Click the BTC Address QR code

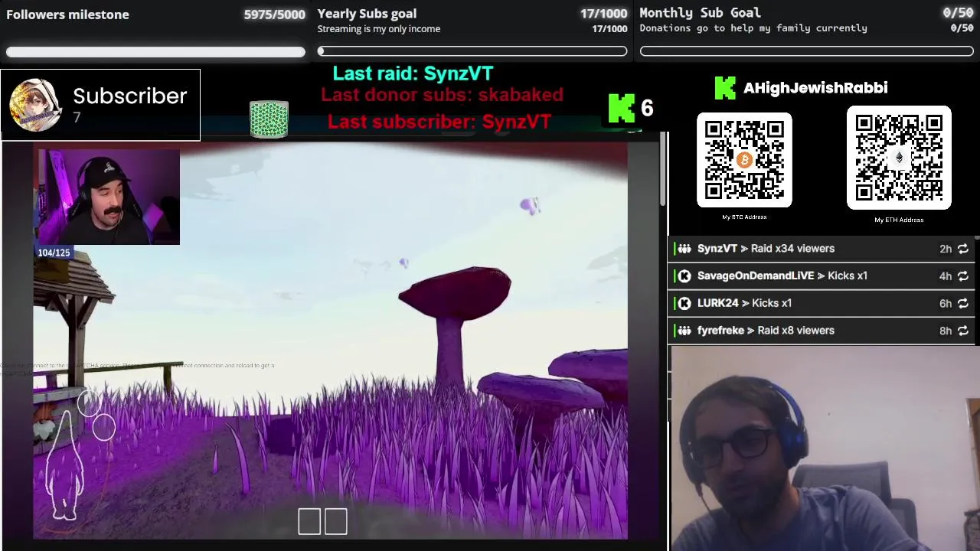744,159
